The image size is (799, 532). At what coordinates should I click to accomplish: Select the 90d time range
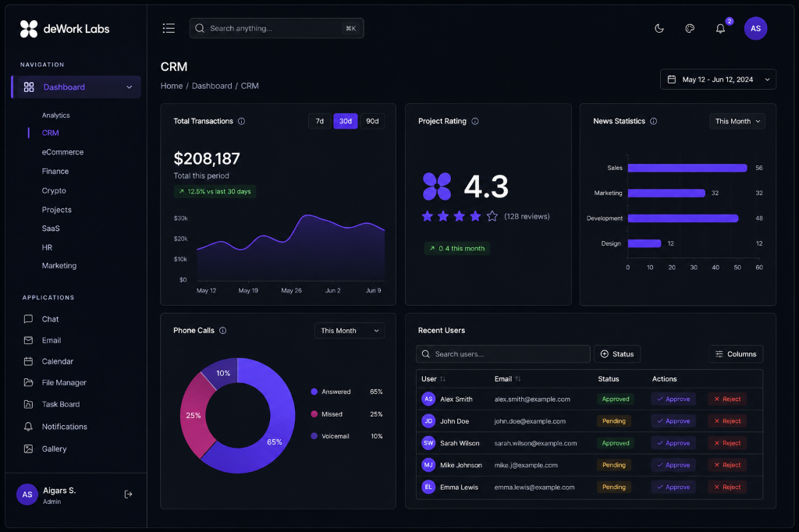[x=372, y=121]
